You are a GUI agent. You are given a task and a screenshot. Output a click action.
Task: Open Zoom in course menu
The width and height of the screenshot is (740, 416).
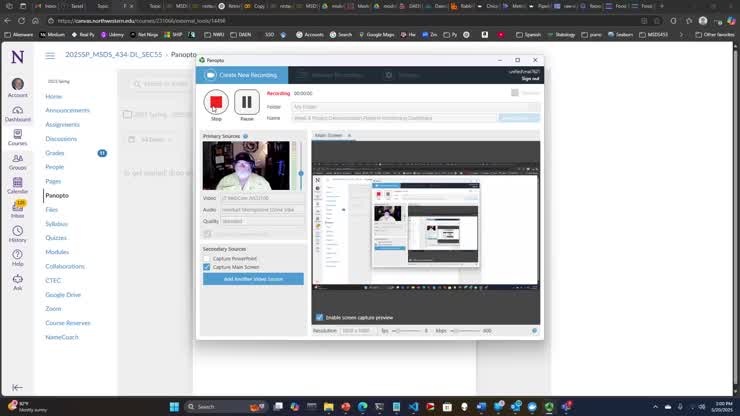coord(53,309)
